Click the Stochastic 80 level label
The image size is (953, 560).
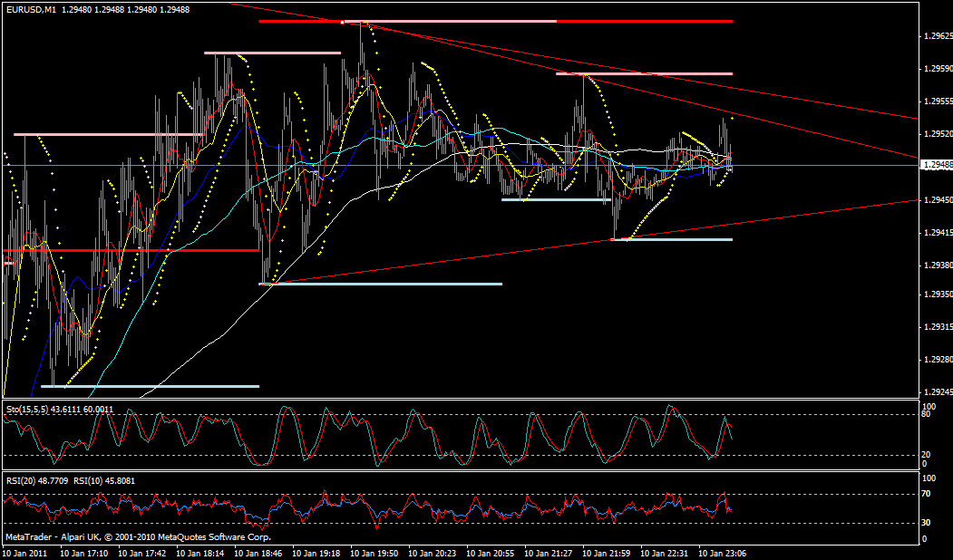[x=927, y=415]
